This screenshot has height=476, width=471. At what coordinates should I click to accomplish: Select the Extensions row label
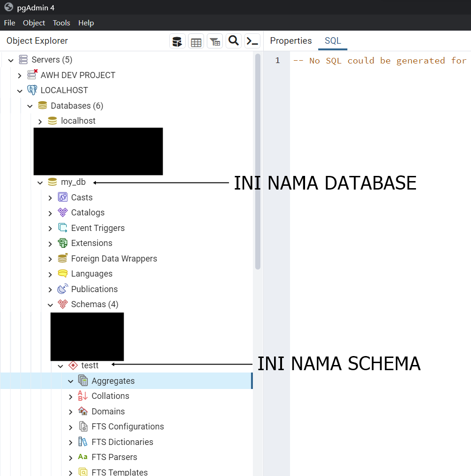(92, 243)
